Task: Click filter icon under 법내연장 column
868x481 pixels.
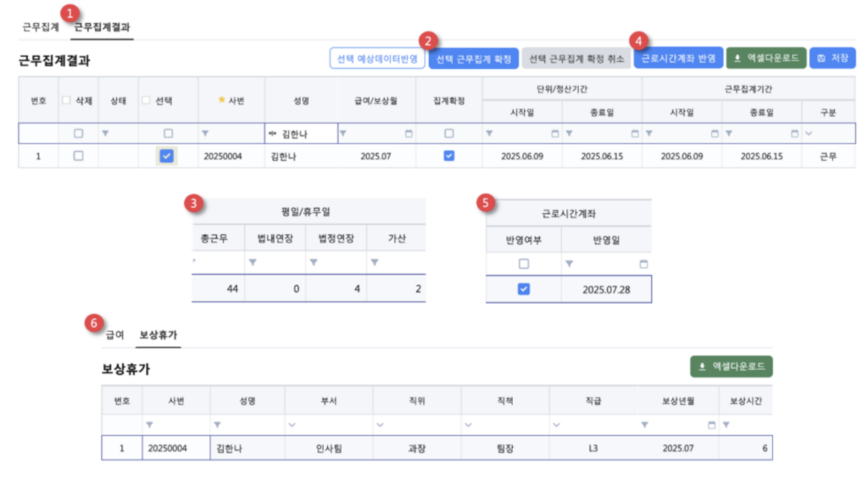Action: point(252,264)
